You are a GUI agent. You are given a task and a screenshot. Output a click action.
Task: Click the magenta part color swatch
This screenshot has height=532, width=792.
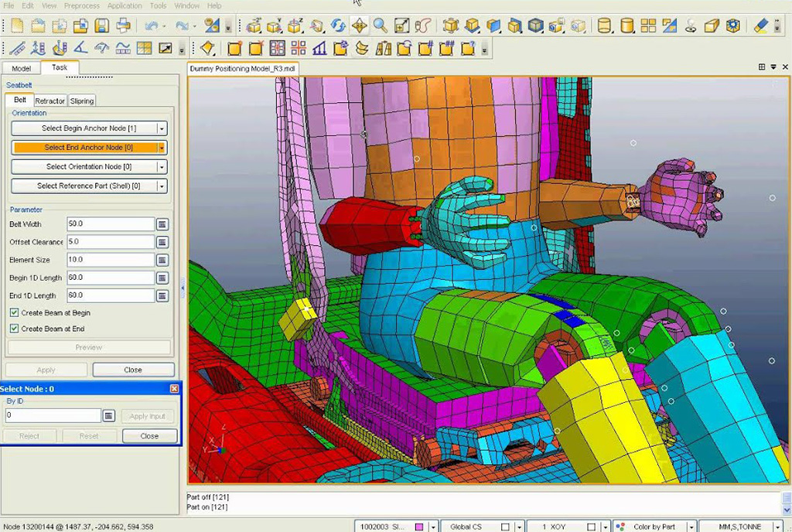[419, 527]
